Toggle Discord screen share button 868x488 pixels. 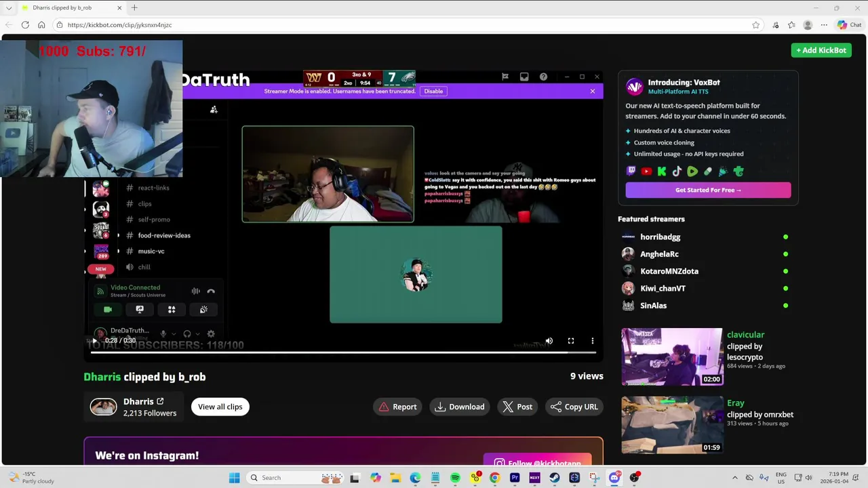point(140,309)
